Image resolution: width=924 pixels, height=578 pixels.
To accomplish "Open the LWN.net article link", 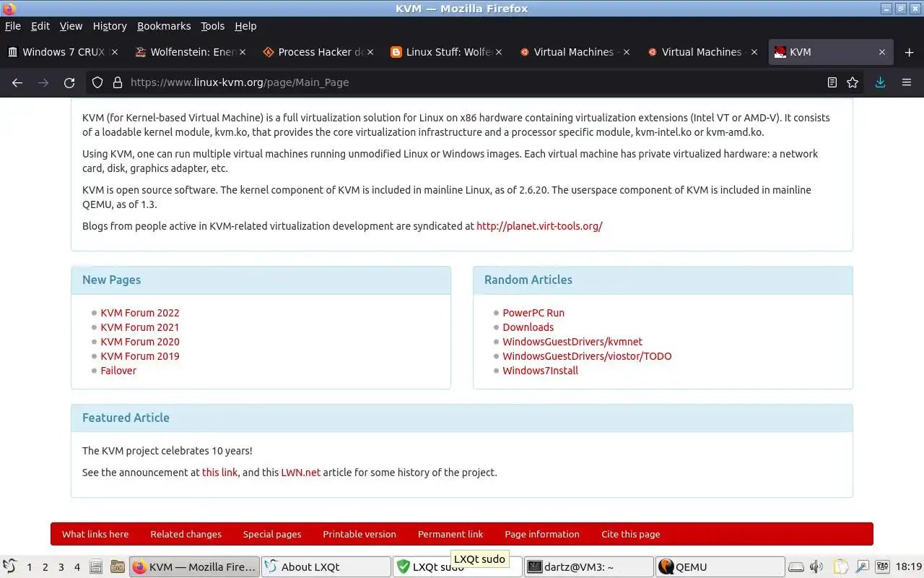I will click(300, 473).
